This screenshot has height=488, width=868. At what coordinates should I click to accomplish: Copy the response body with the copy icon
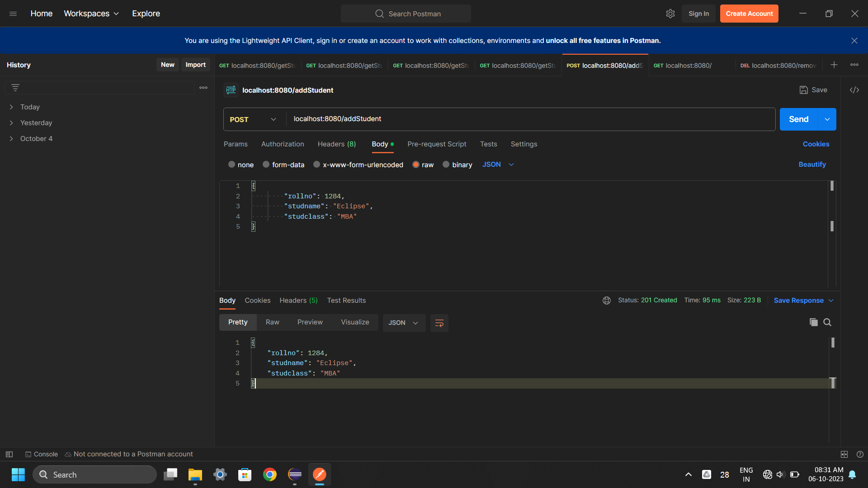pos(813,322)
